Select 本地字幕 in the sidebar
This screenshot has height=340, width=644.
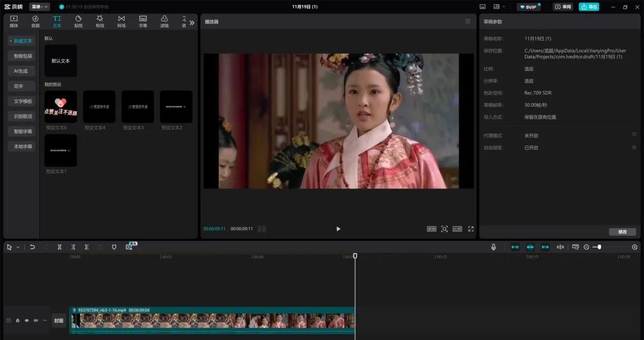coord(22,146)
